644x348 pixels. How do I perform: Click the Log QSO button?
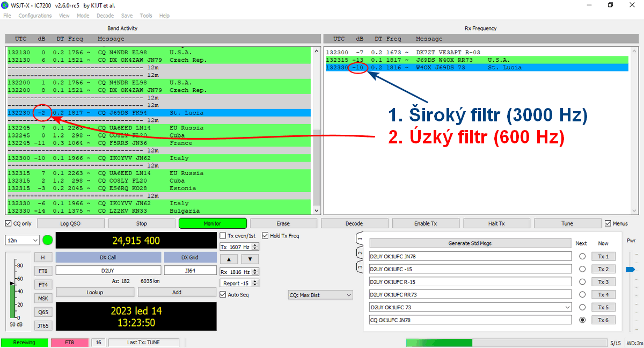point(71,223)
